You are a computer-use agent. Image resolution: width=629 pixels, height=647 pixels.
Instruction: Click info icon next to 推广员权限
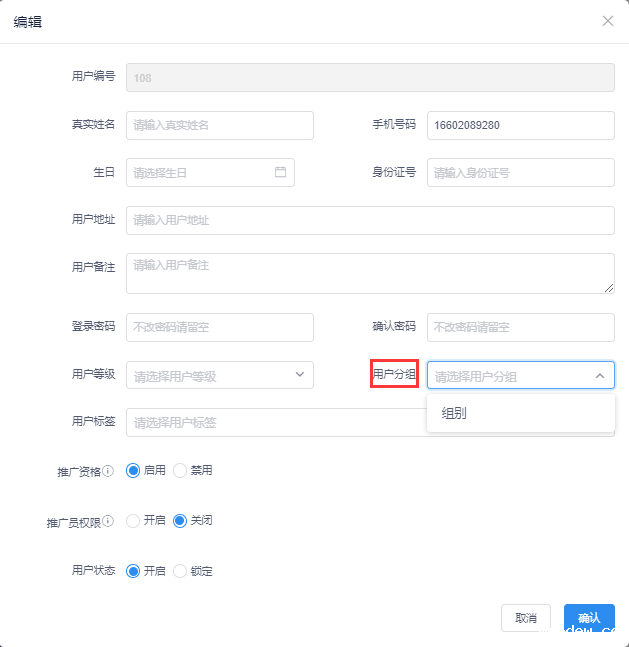click(x=108, y=521)
